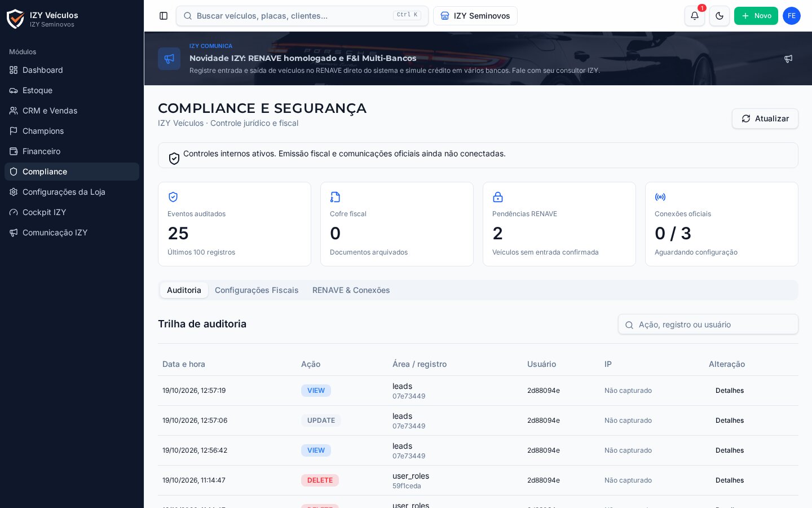Click the green Novo button

(756, 16)
